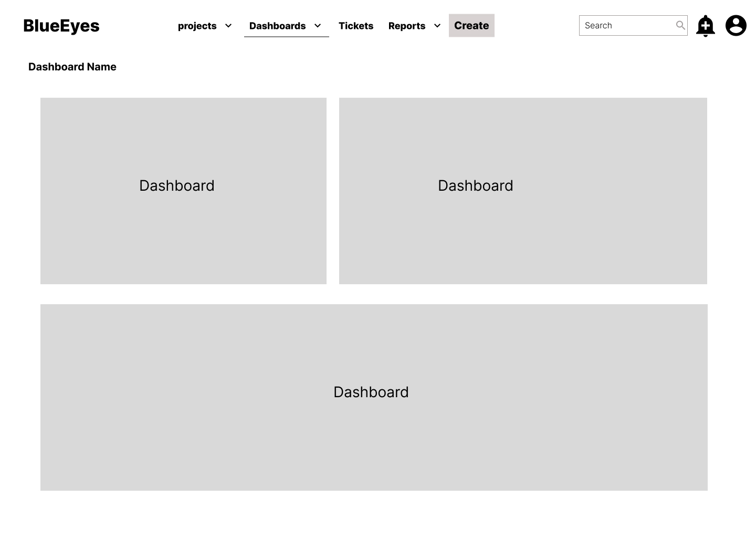Click the notification bell icon
This screenshot has width=756, height=538.
pyautogui.click(x=705, y=26)
